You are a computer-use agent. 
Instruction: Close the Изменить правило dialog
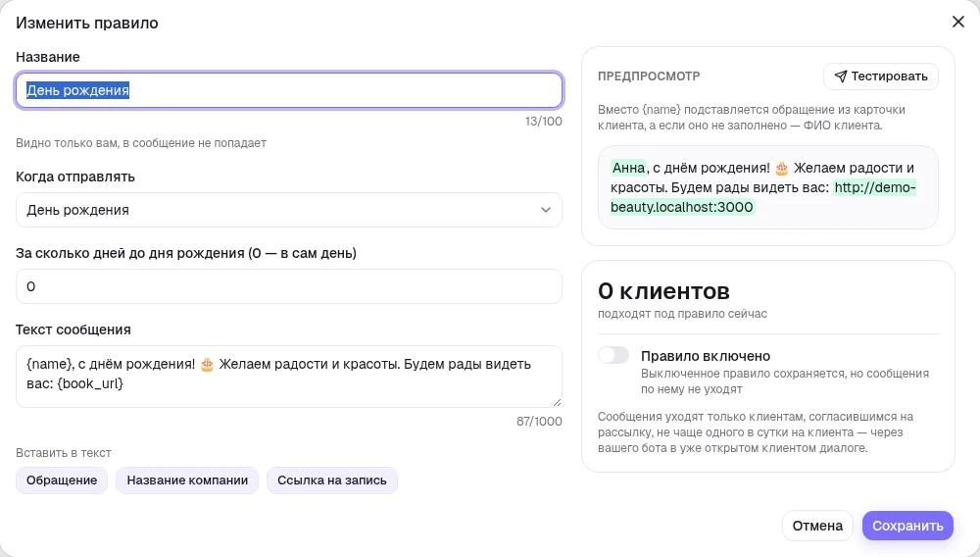tap(957, 22)
